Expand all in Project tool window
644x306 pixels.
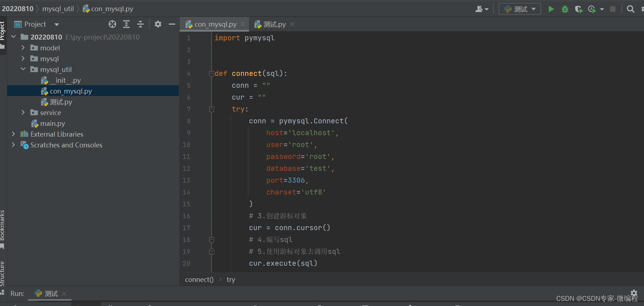(126, 24)
